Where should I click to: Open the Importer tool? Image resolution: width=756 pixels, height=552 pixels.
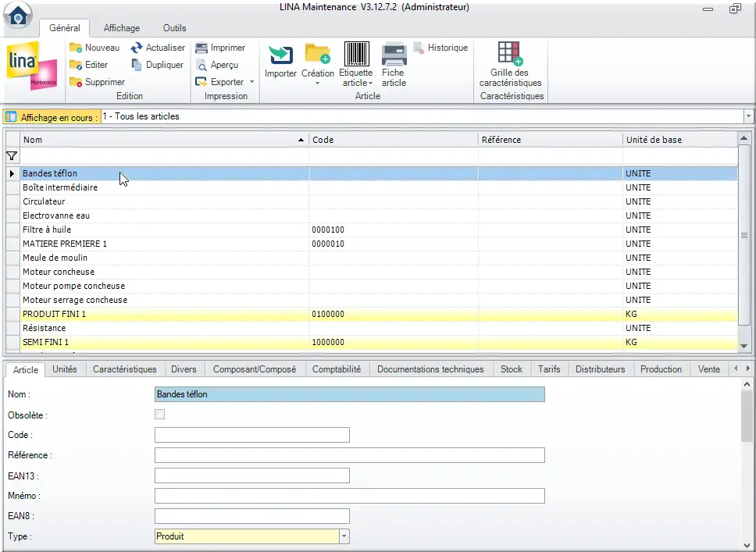pyautogui.click(x=280, y=55)
